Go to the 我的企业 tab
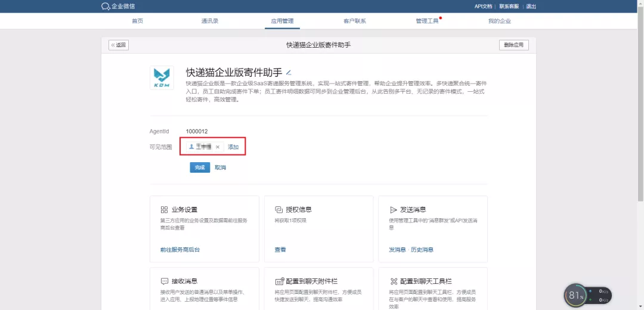Screen dimensions: 644x310 (x=500, y=21)
